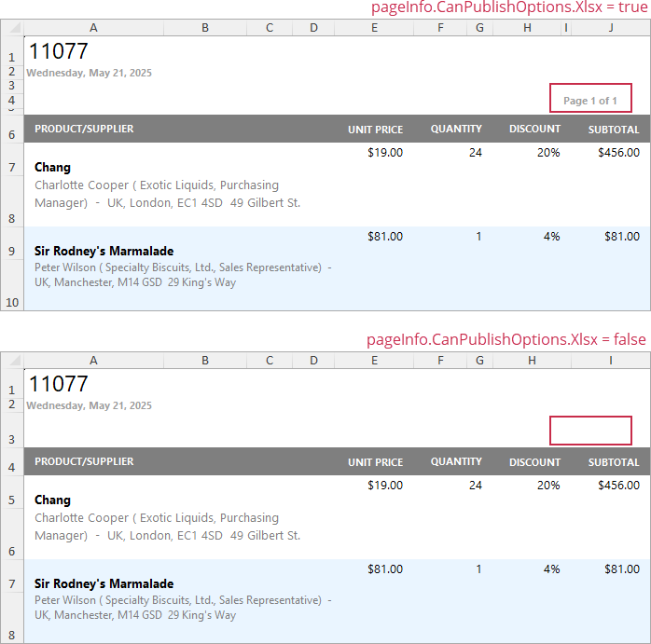Image resolution: width=651 pixels, height=644 pixels.
Task: Click 'Chang' product name in bottom spreadsheet
Action: point(52,500)
